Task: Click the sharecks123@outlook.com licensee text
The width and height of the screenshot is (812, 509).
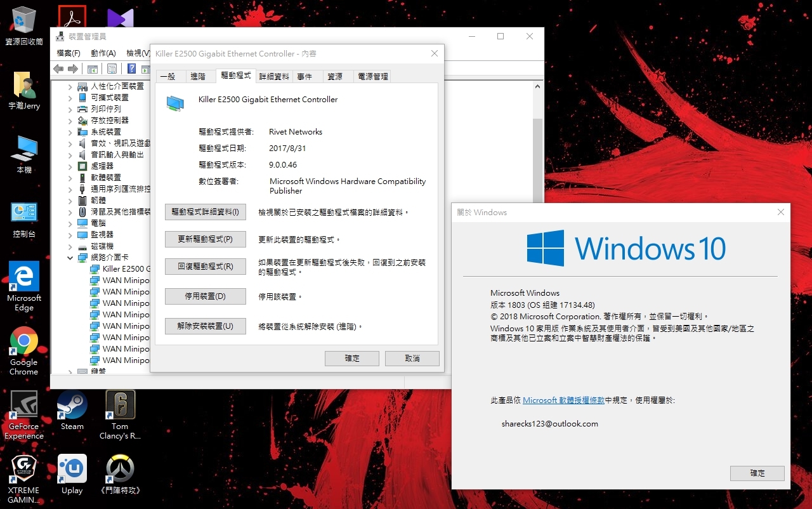Action: click(x=550, y=424)
